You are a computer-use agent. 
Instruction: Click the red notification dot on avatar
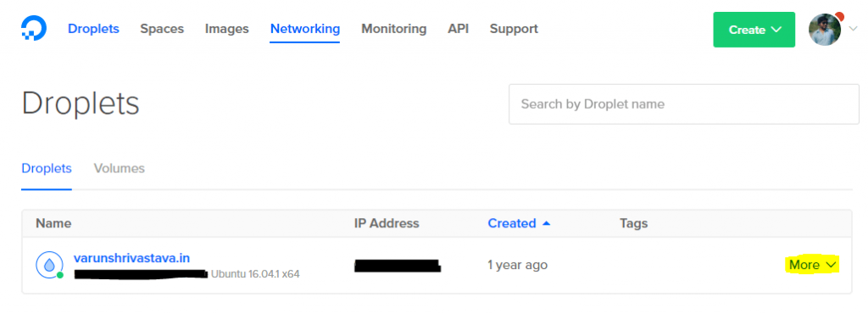(839, 16)
